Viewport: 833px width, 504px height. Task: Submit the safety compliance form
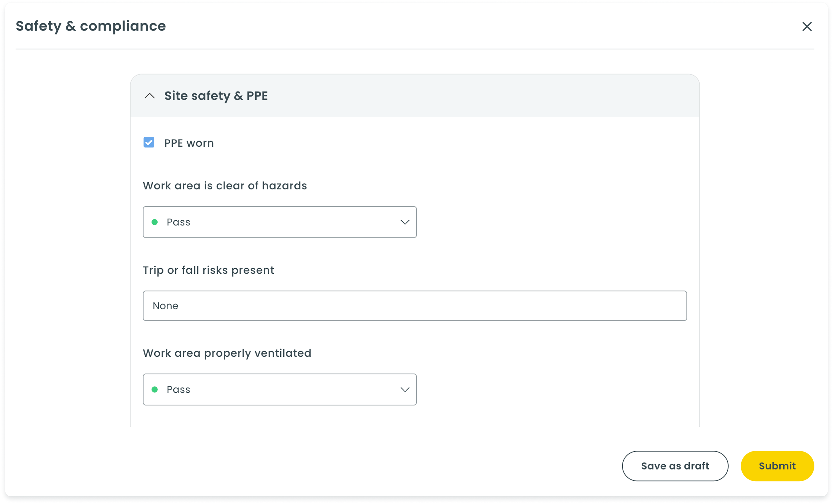[777, 466]
